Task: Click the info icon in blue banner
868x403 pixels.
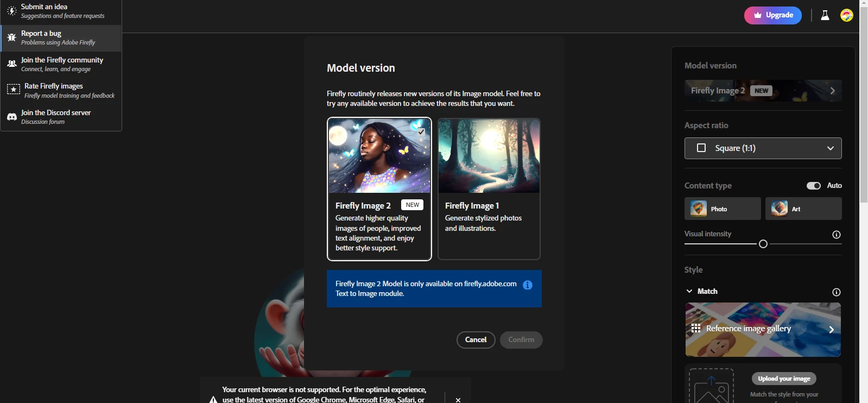Action: pos(528,285)
